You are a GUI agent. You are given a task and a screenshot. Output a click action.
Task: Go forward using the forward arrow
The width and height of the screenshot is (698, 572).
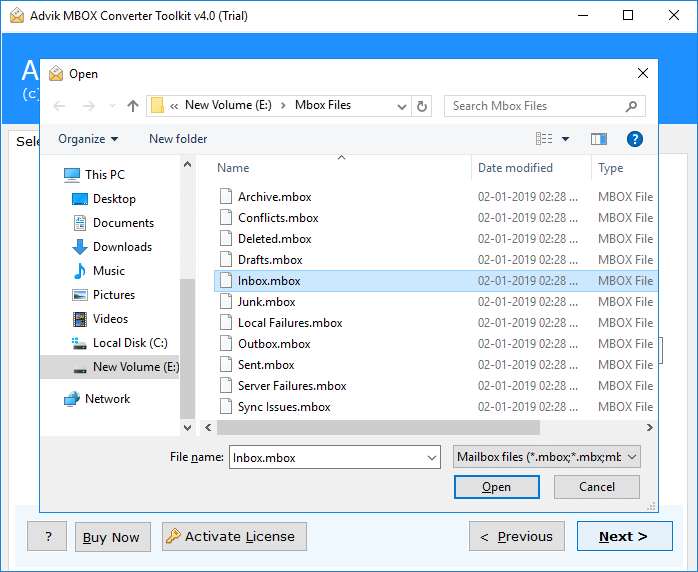(x=89, y=106)
